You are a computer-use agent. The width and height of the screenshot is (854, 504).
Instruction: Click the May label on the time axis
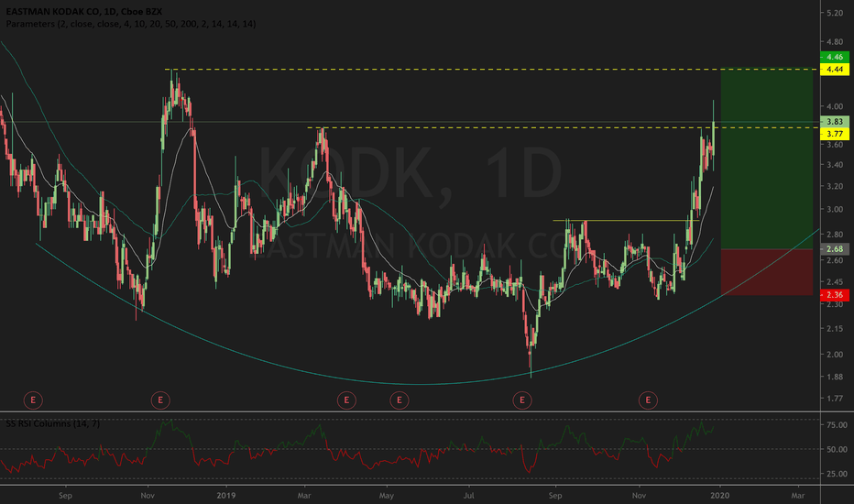(x=386, y=495)
